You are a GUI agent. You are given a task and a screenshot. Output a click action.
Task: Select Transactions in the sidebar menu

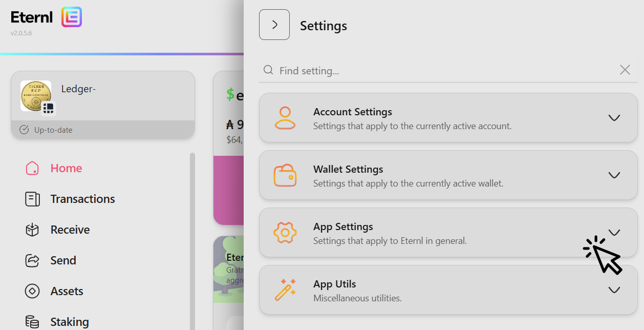(82, 199)
